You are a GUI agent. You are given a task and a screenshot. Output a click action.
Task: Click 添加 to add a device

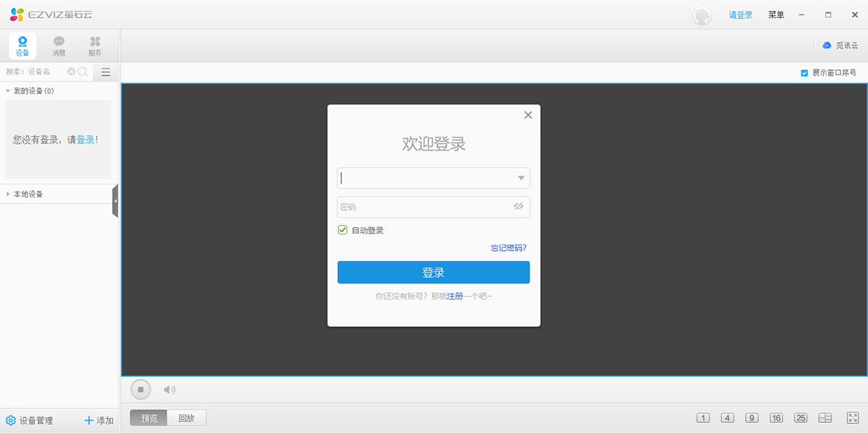[x=99, y=420]
